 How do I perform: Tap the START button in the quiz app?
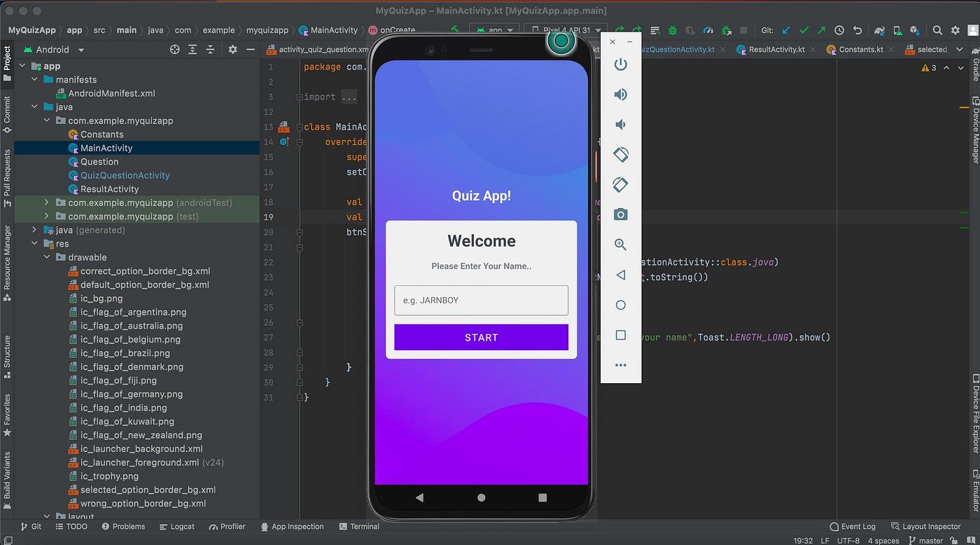click(481, 338)
